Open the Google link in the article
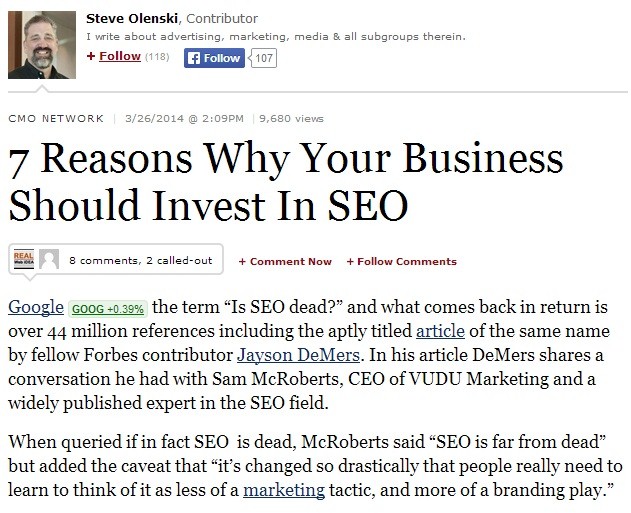This screenshot has height=513, width=631. point(35,308)
